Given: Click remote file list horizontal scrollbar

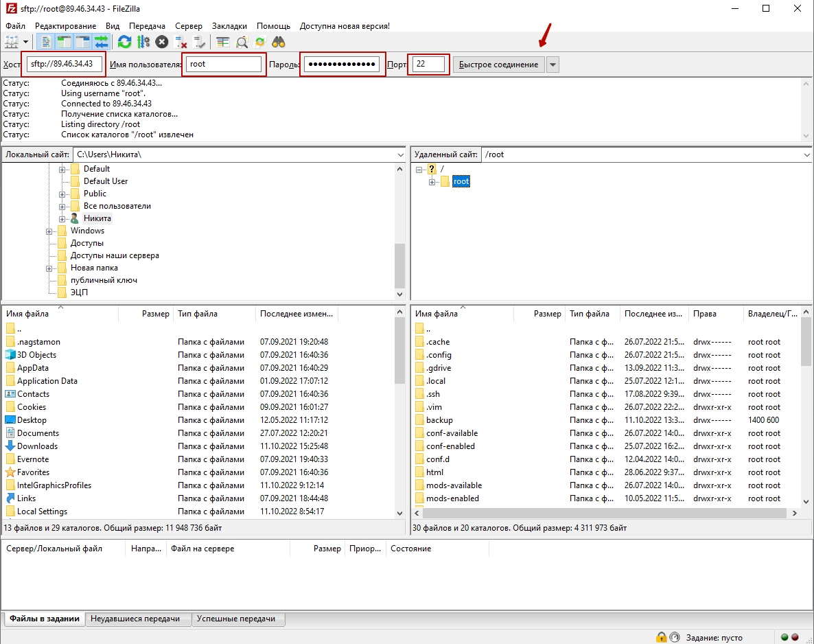Looking at the screenshot, I should [x=605, y=513].
